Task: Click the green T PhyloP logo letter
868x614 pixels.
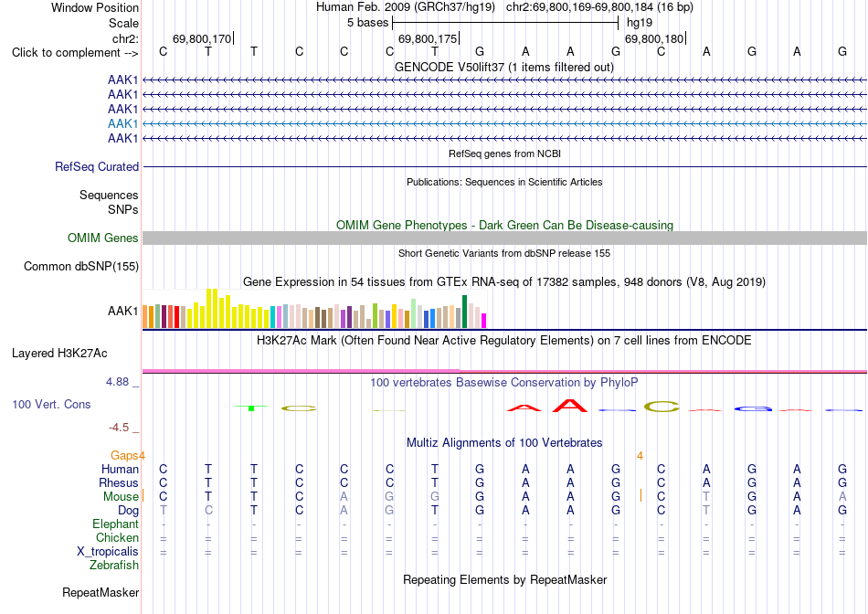Action: click(x=251, y=408)
